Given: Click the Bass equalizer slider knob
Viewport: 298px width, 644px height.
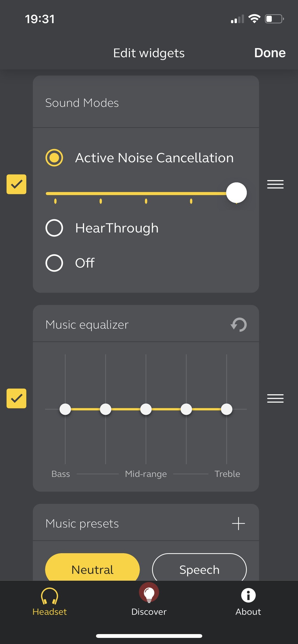Looking at the screenshot, I should [65, 409].
